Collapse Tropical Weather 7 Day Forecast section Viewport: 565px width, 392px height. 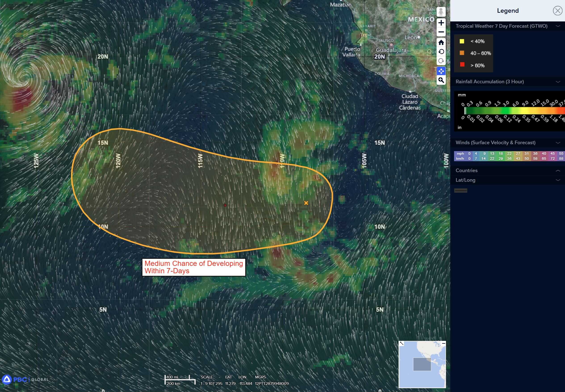pos(558,26)
